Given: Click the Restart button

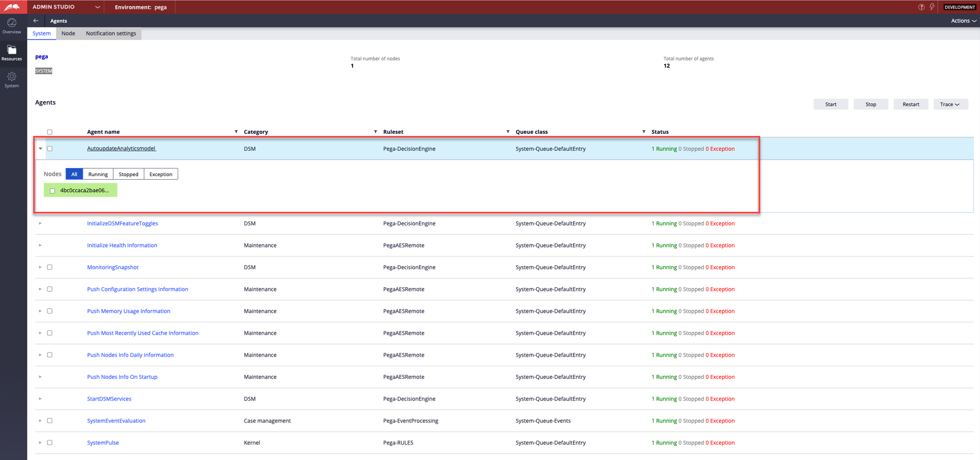Looking at the screenshot, I should pyautogui.click(x=911, y=104).
